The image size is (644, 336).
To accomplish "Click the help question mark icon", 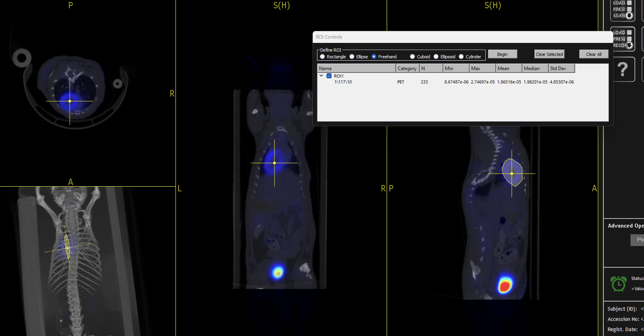I will [x=623, y=70].
